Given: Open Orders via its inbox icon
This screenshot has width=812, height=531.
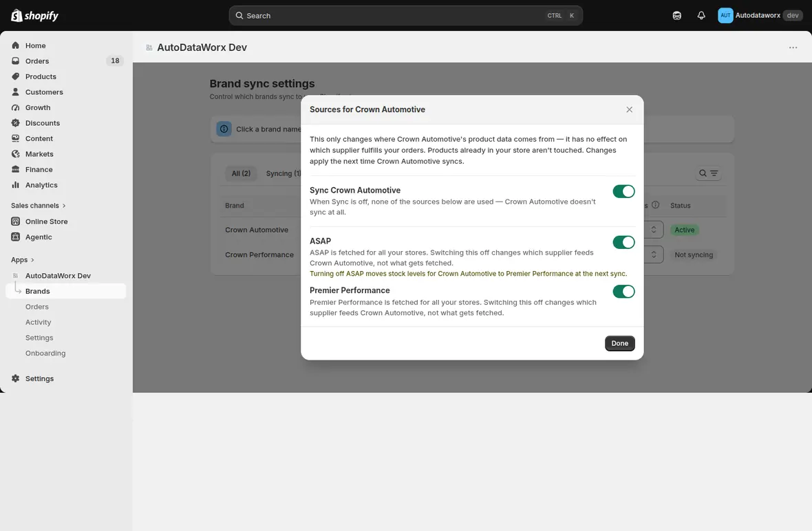Looking at the screenshot, I should pyautogui.click(x=16, y=61).
